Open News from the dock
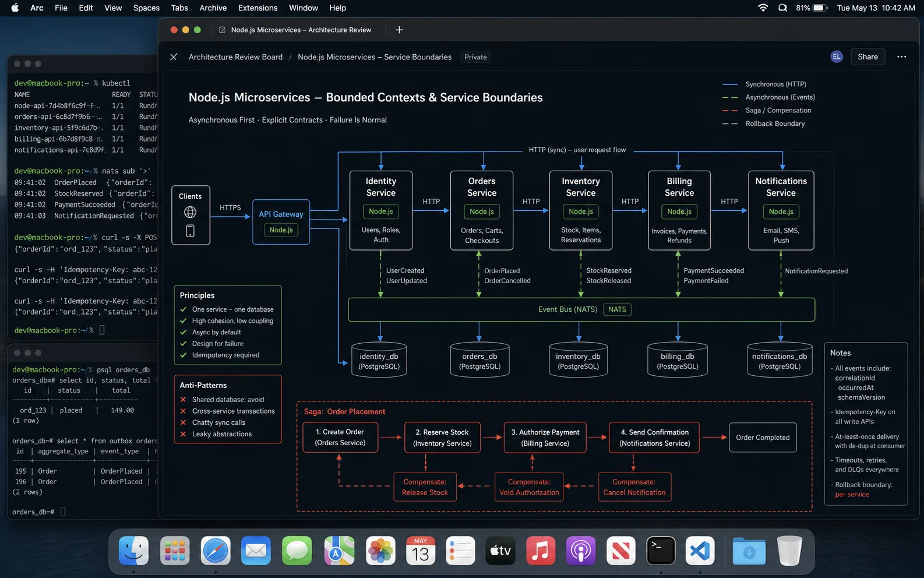Screen dimensions: 924x578 [620, 551]
